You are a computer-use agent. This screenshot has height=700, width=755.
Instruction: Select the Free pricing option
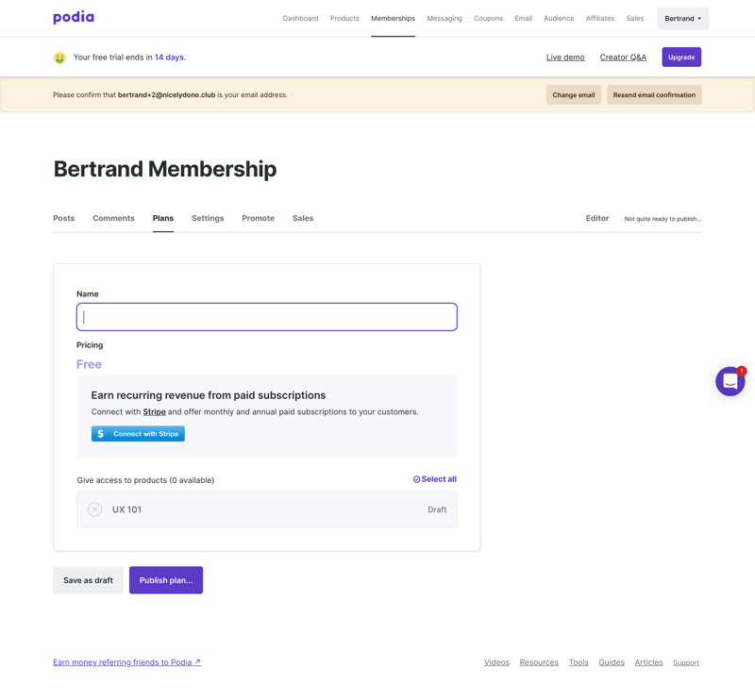89,364
